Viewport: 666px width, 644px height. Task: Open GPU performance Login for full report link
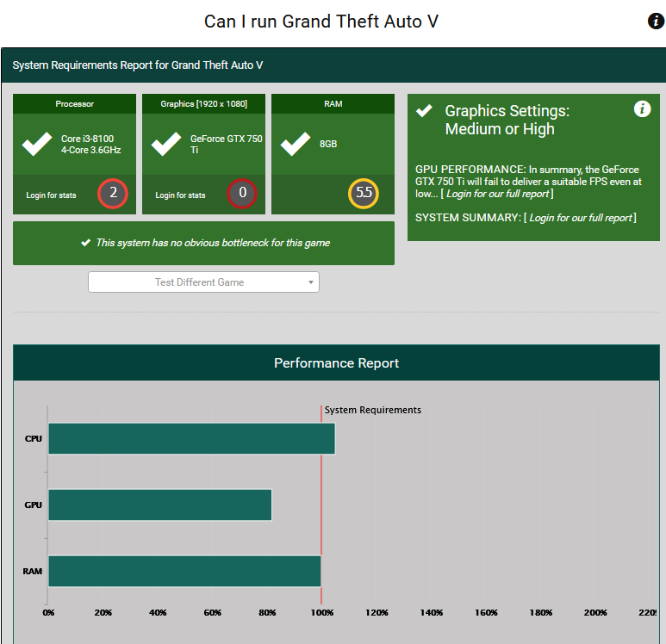497,194
